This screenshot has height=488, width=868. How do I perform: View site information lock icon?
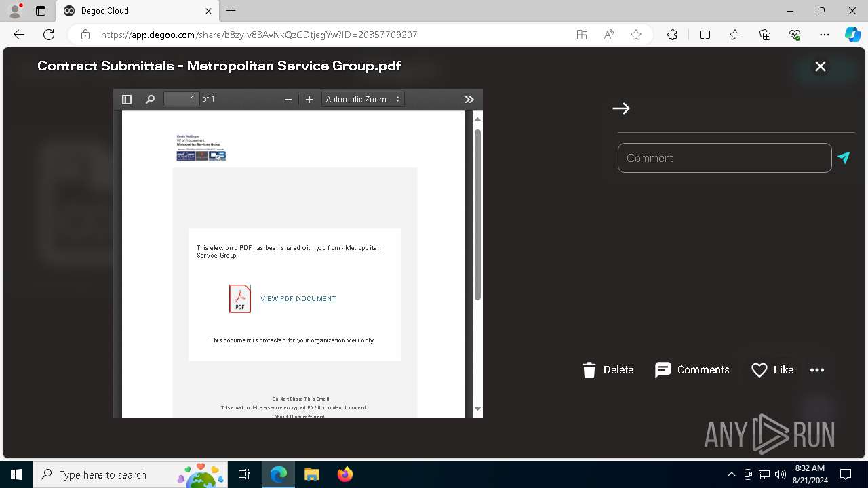[x=85, y=35]
